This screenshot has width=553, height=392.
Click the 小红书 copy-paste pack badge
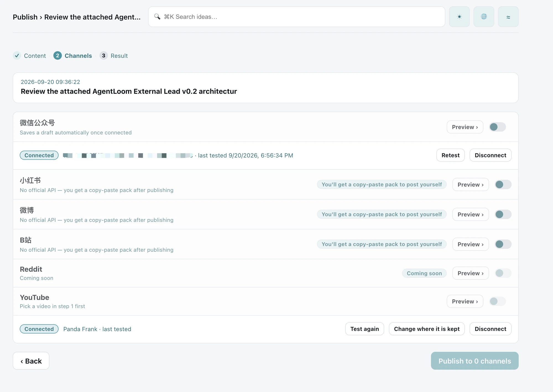click(382, 184)
